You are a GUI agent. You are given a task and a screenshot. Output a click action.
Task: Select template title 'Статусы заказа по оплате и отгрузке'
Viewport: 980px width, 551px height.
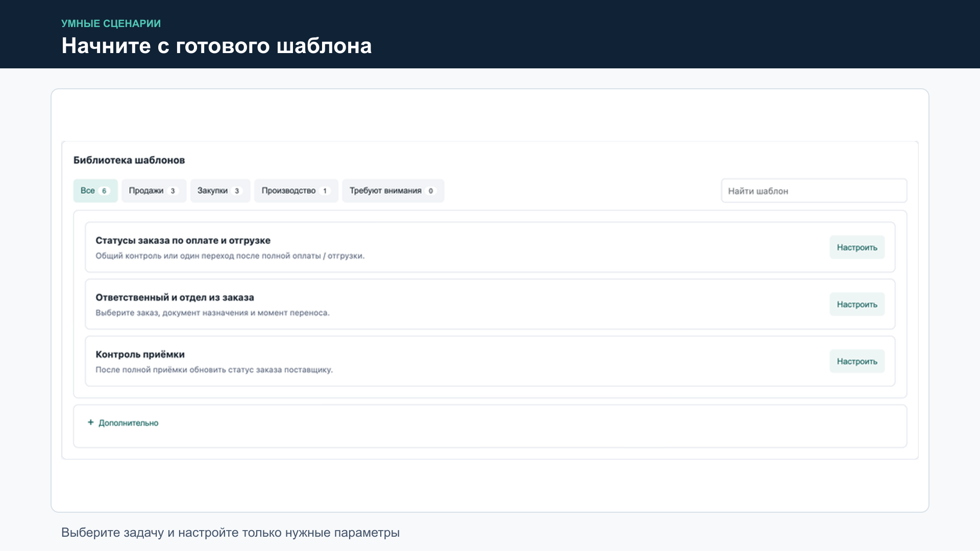click(183, 241)
